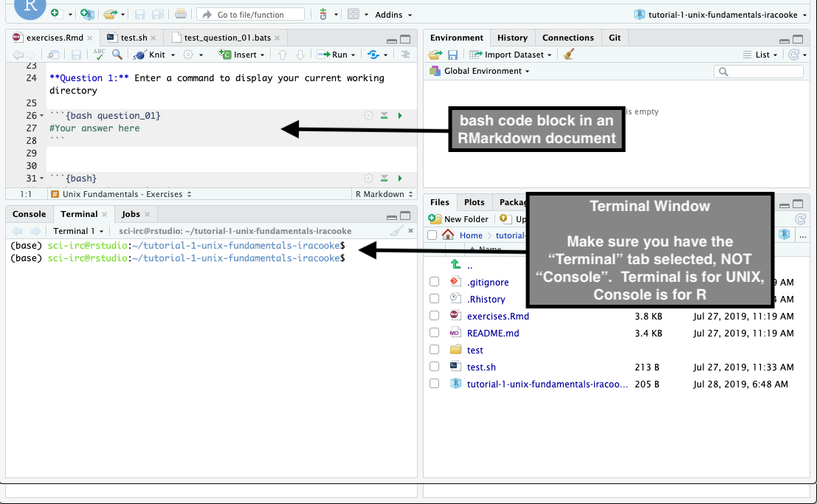Viewport: 817px width, 504px height.
Task: Check the box next to .gitignore
Action: [x=435, y=282]
